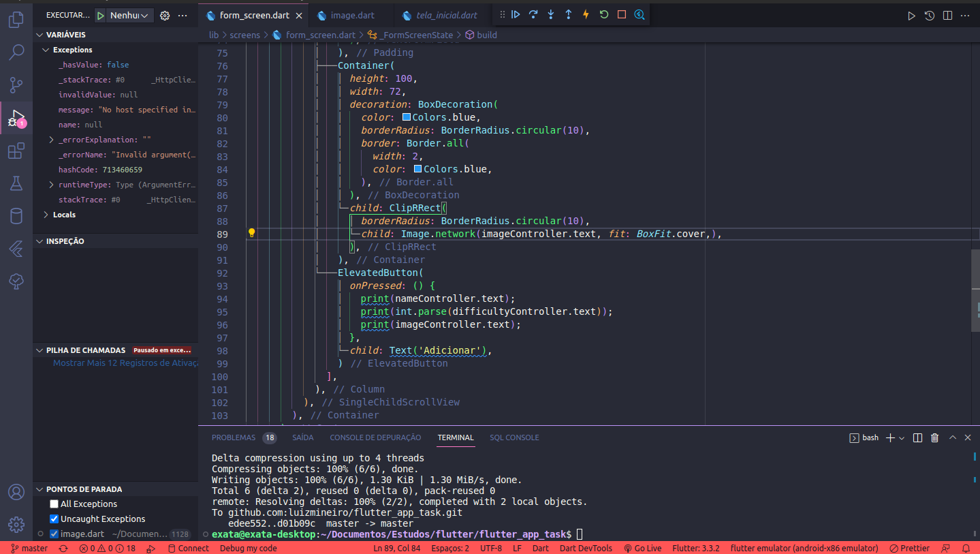Click Step Into in the debug toolbar

pos(551,14)
